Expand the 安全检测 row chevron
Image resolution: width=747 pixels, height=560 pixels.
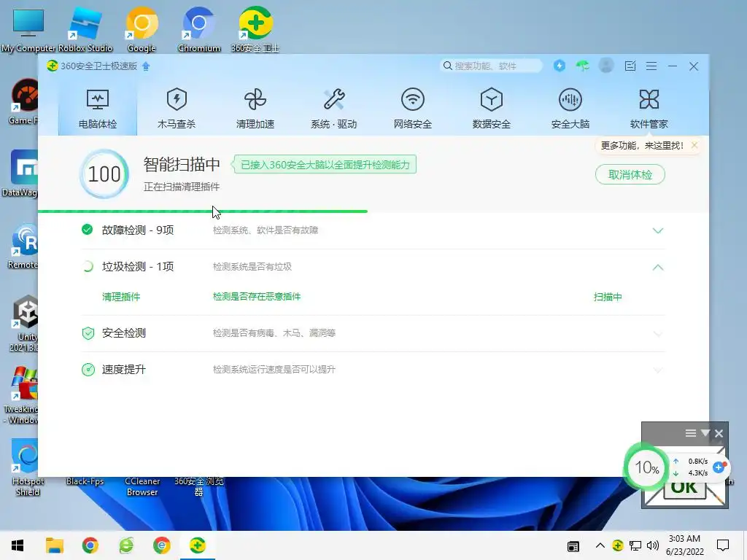(x=657, y=334)
